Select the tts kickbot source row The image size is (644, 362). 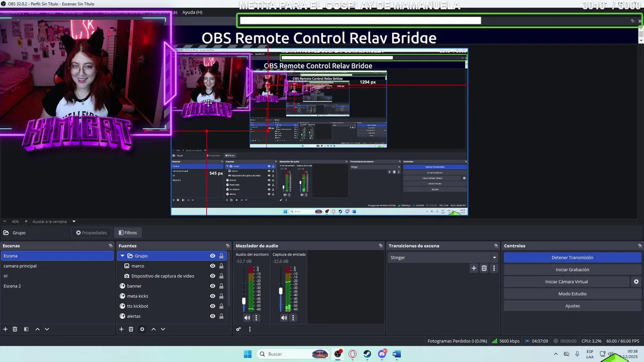(x=173, y=306)
